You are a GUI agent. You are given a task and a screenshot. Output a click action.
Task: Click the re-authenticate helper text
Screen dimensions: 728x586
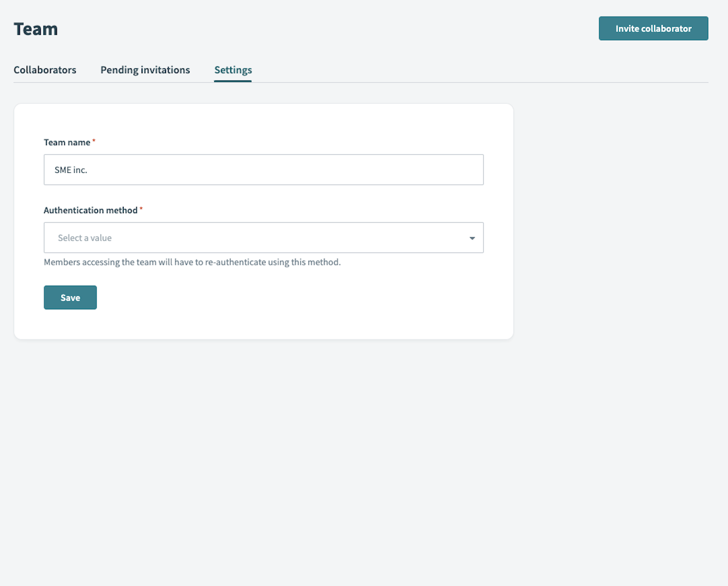pyautogui.click(x=192, y=262)
